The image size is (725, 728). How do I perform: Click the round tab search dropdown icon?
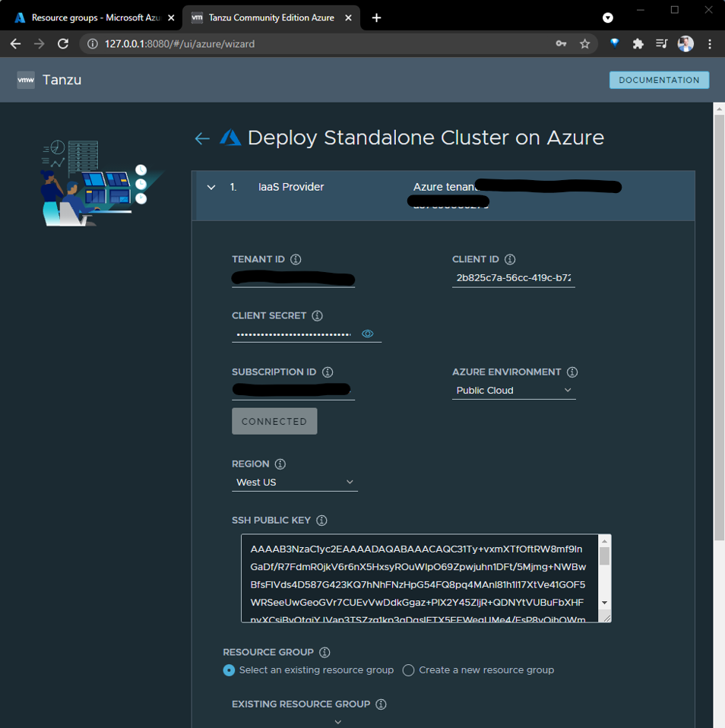coord(608,17)
